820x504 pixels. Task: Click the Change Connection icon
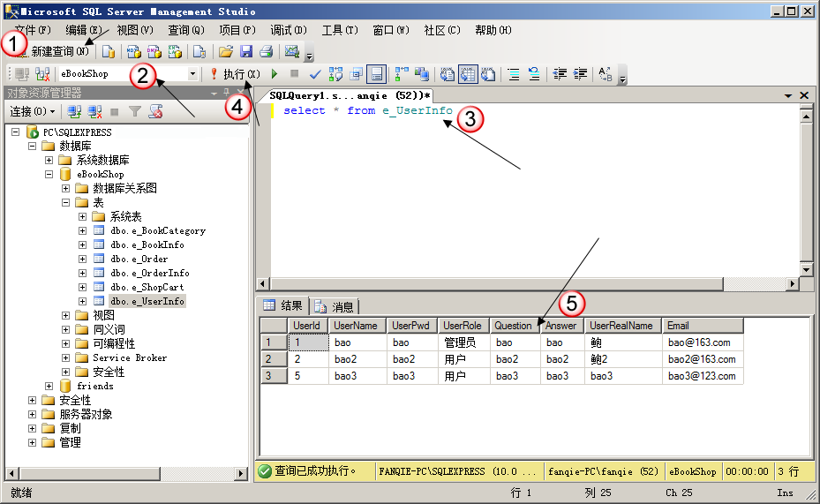[42, 74]
